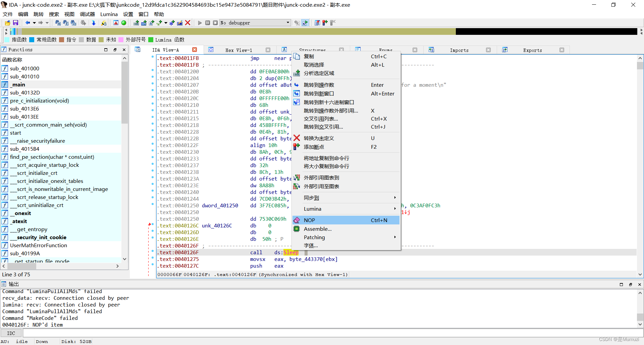Convert to code using the CODE icon

(136, 23)
